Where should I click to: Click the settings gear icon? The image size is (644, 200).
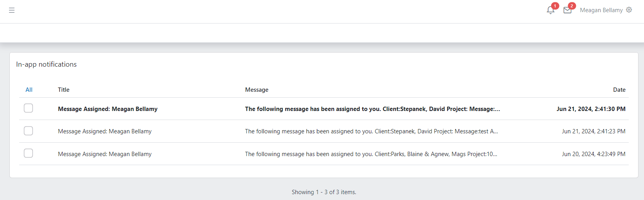[x=629, y=10]
